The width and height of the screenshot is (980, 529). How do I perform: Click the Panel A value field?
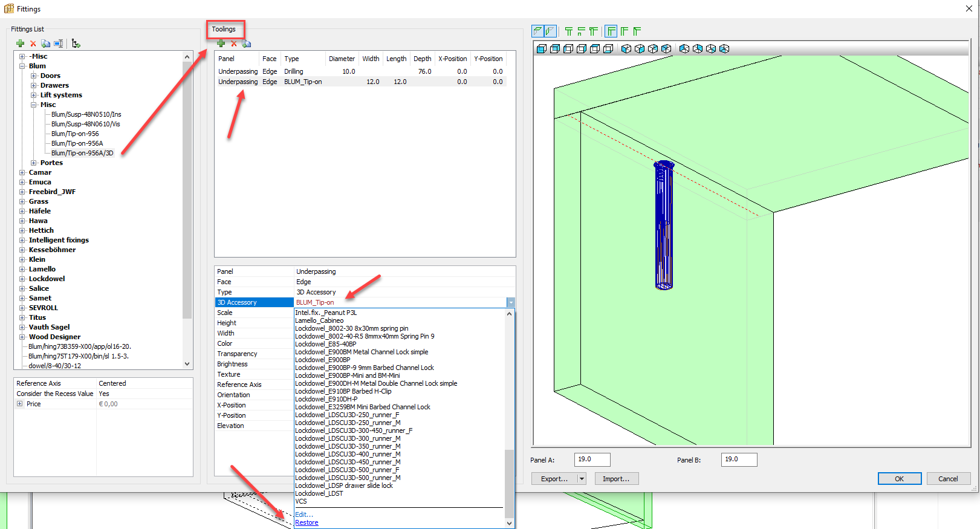(x=592, y=459)
